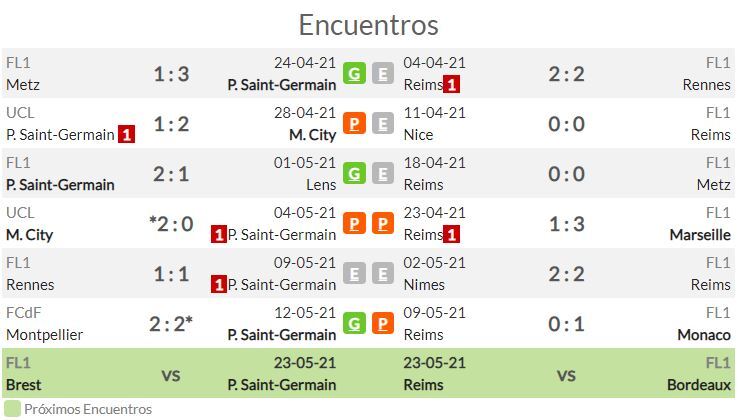
Task: Select Monaco team name
Action: pyautogui.click(x=704, y=335)
